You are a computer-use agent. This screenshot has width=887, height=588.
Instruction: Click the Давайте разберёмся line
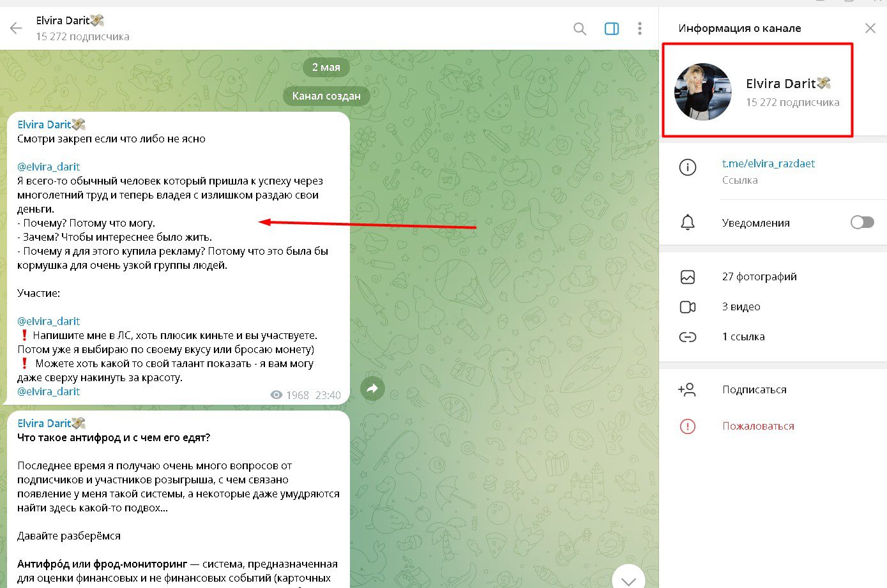click(x=69, y=536)
